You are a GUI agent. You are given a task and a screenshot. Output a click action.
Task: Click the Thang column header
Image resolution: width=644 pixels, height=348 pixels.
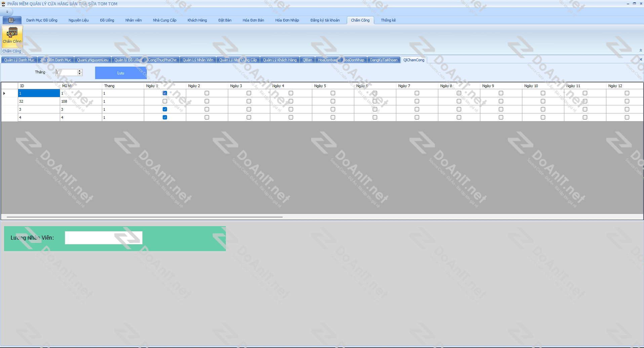123,86
